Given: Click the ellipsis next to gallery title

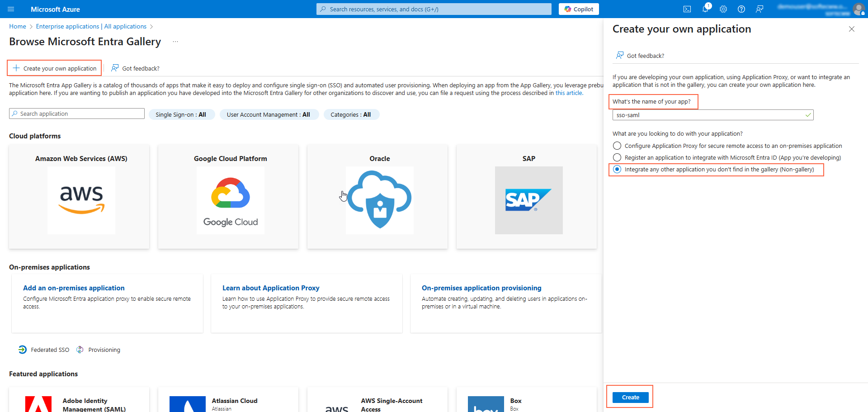Looking at the screenshot, I should (175, 42).
